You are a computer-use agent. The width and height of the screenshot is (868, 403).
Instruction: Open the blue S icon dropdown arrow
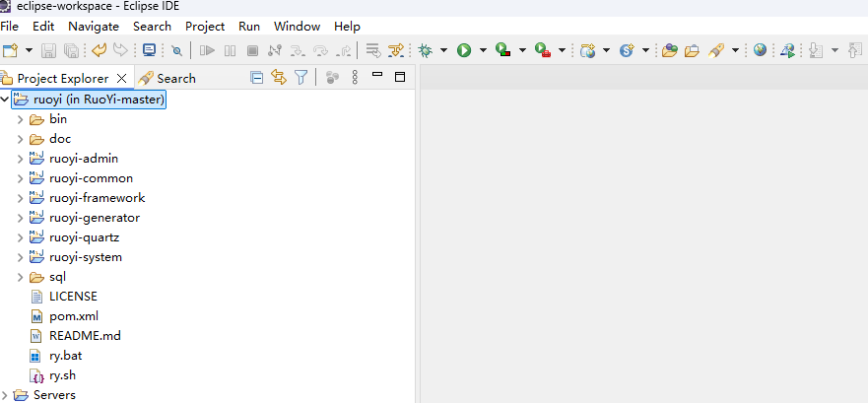pos(645,51)
